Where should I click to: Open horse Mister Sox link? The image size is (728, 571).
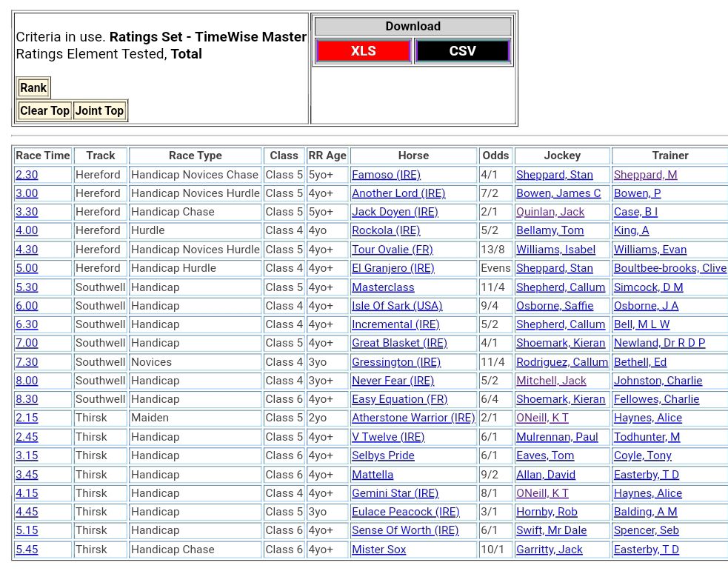point(378,550)
